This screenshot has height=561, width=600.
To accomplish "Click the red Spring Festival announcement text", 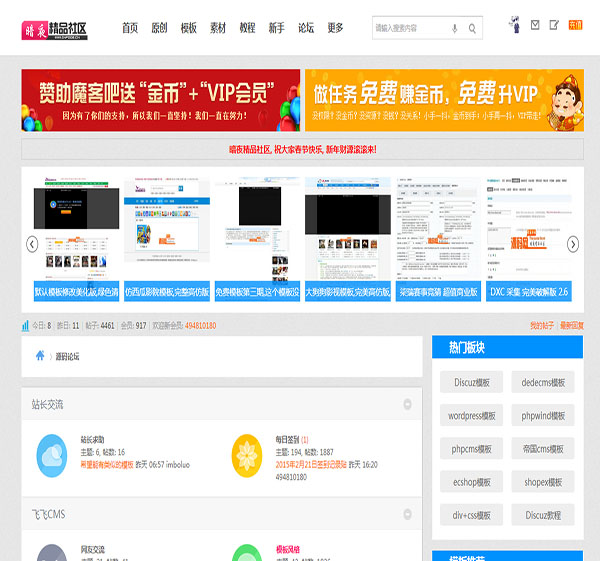I will 303,149.
